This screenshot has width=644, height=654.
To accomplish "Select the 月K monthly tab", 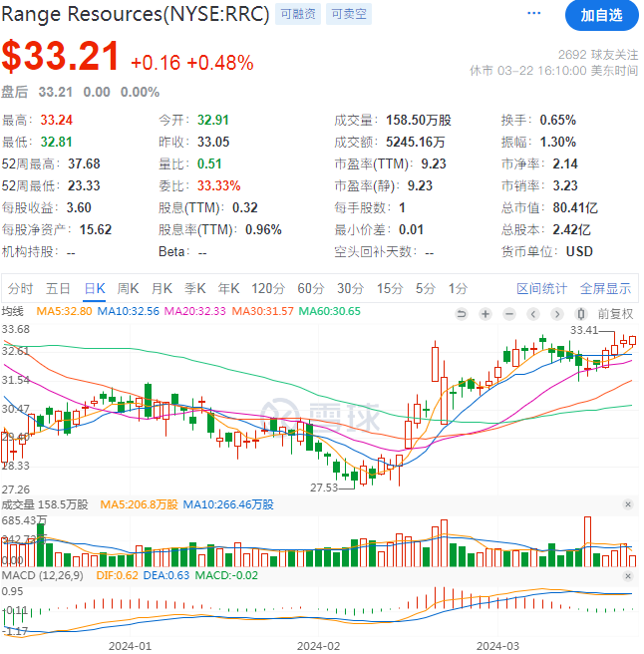I will [161, 288].
